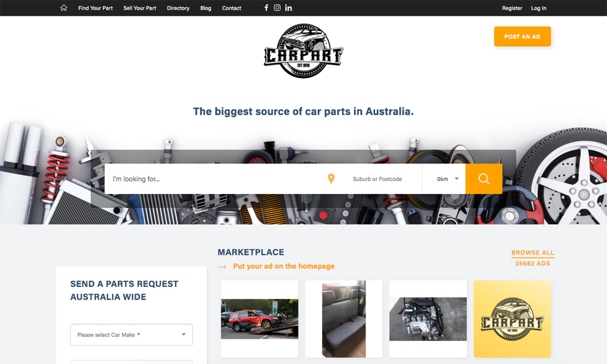Open the 'Find Your Part' menu item
607x364 pixels.
(x=95, y=8)
